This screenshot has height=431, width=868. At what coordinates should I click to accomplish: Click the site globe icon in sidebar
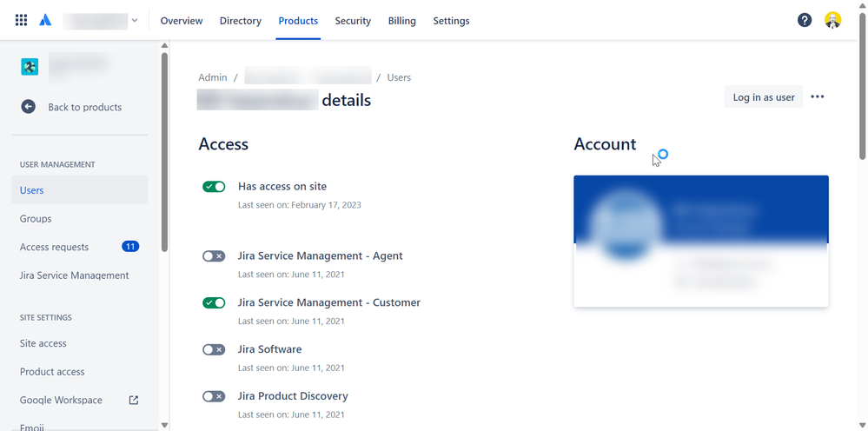point(30,67)
